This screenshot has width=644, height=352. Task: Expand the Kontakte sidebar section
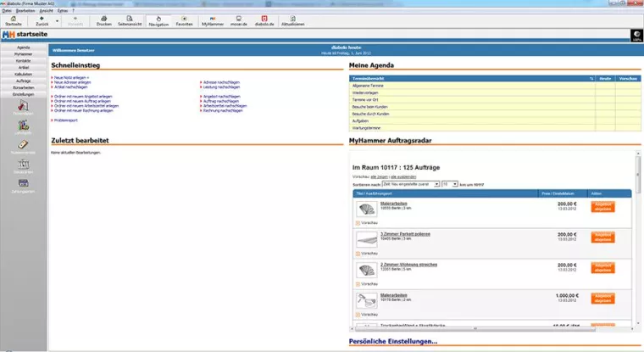24,61
